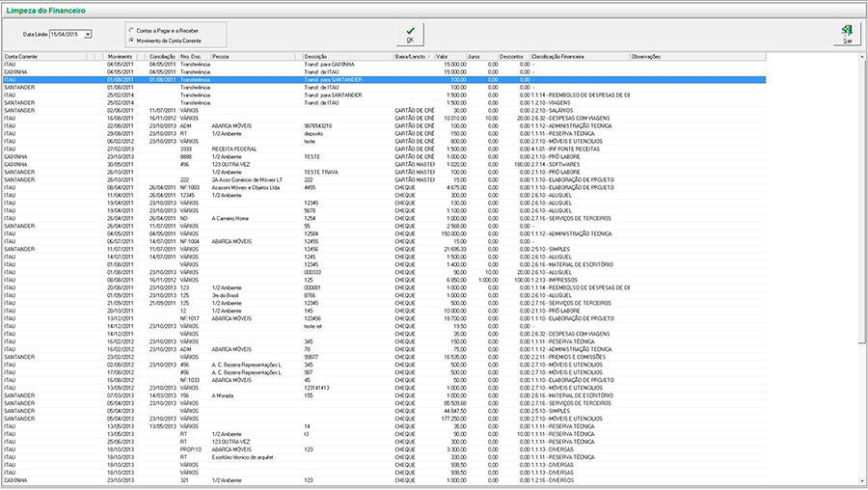Sort by Baixa/Lancto. column header
This screenshot has width=868, height=490.
click(414, 57)
